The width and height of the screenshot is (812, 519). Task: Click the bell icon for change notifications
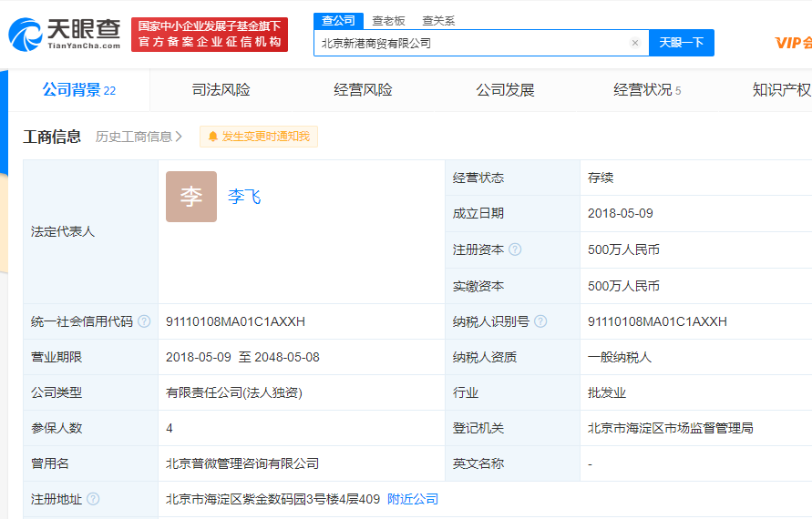[213, 137]
